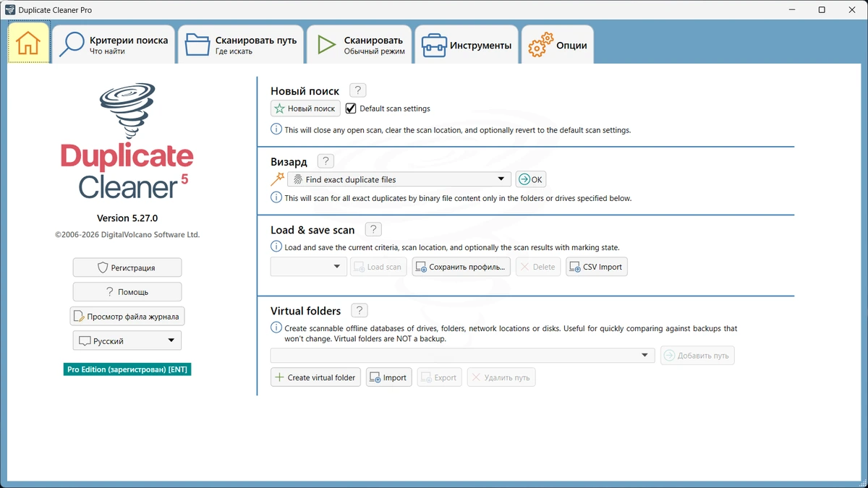Go to Сканировать Обычный режим tab
This screenshot has height=488, width=868.
click(359, 45)
